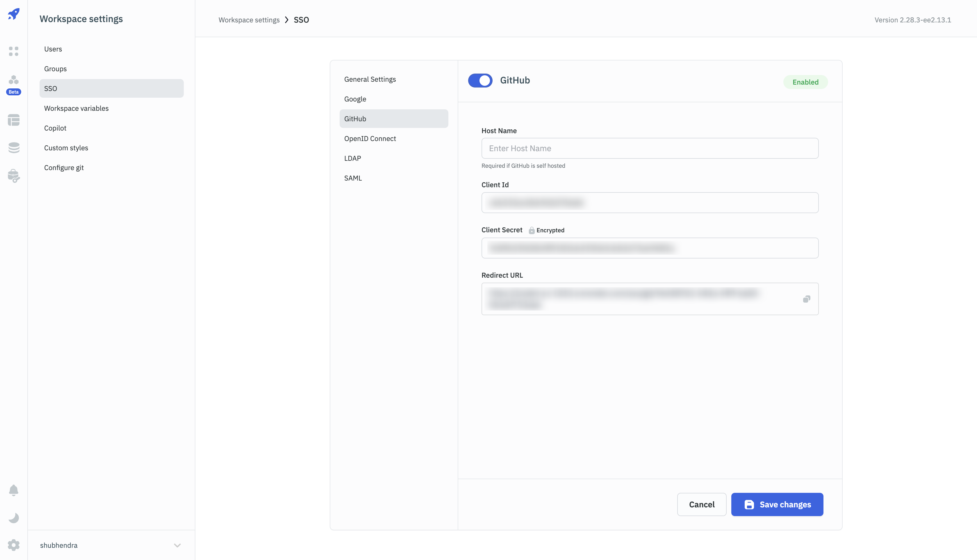This screenshot has width=977, height=560.
Task: Click the Save changes button
Action: tap(777, 504)
